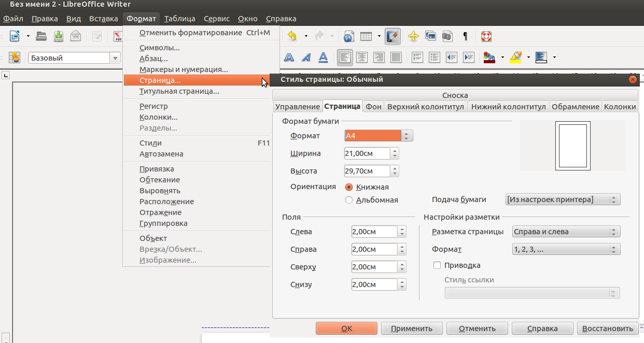Click the Justified alignment icon
Image resolution: width=644 pixels, height=343 pixels.
pos(396,57)
